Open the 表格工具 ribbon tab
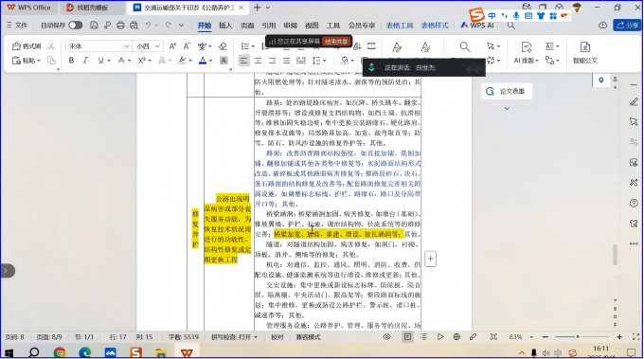644x359 pixels. click(400, 26)
